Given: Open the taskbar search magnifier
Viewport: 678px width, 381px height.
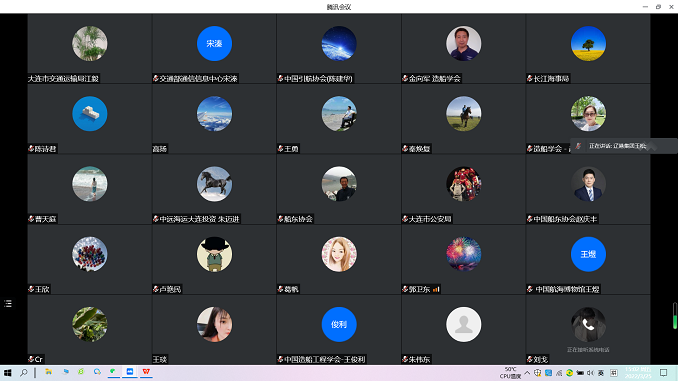Looking at the screenshot, I should coord(24,372).
